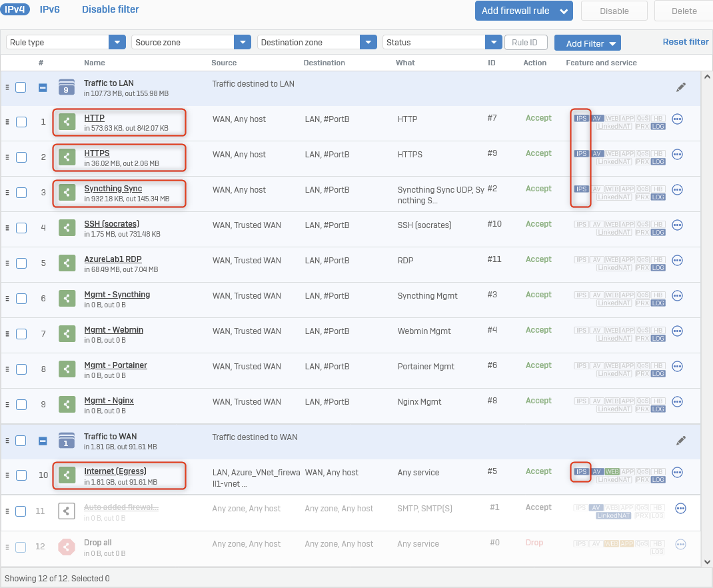The image size is (713, 588).
Task: Check the box for Mgmt - Webmin rule
Action: [21, 334]
